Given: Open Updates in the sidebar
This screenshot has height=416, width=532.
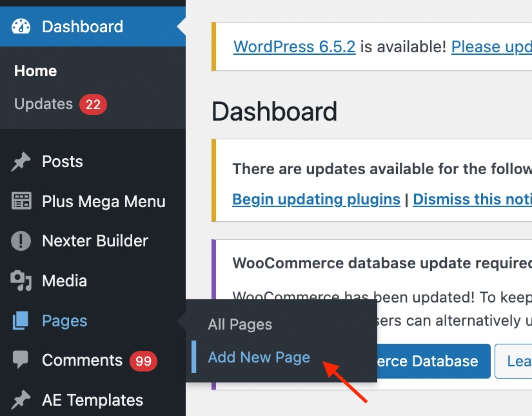Looking at the screenshot, I should 43,104.
